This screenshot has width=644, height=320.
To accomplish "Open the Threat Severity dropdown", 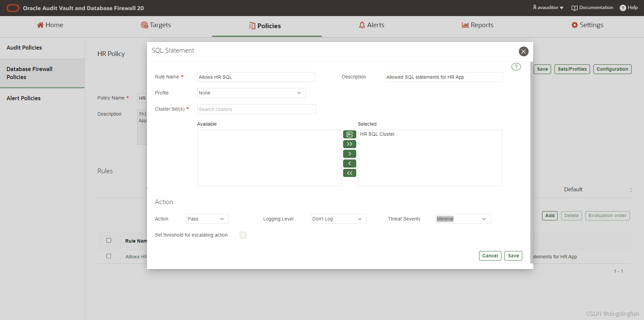I will [463, 219].
